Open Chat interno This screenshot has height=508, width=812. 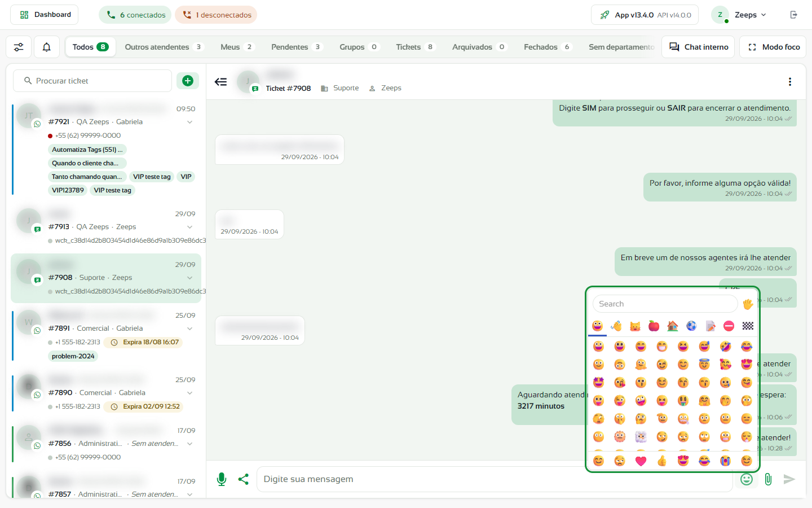tap(699, 47)
